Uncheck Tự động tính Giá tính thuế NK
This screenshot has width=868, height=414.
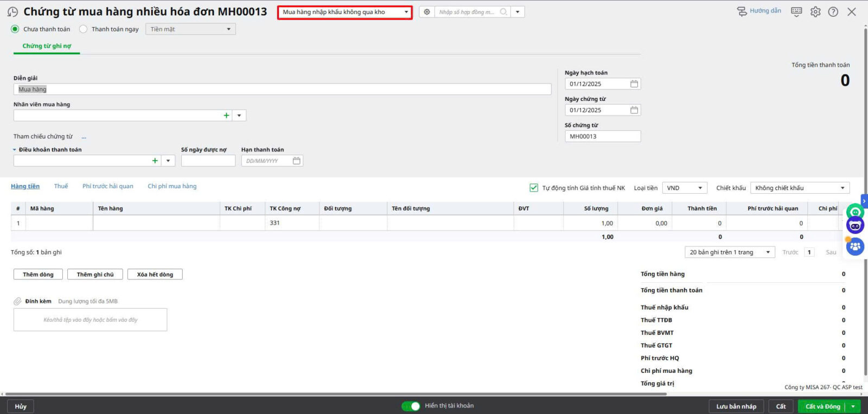pos(534,188)
